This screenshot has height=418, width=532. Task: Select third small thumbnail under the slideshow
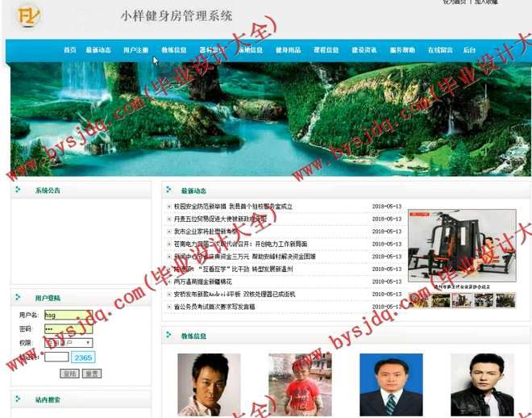click(x=462, y=300)
